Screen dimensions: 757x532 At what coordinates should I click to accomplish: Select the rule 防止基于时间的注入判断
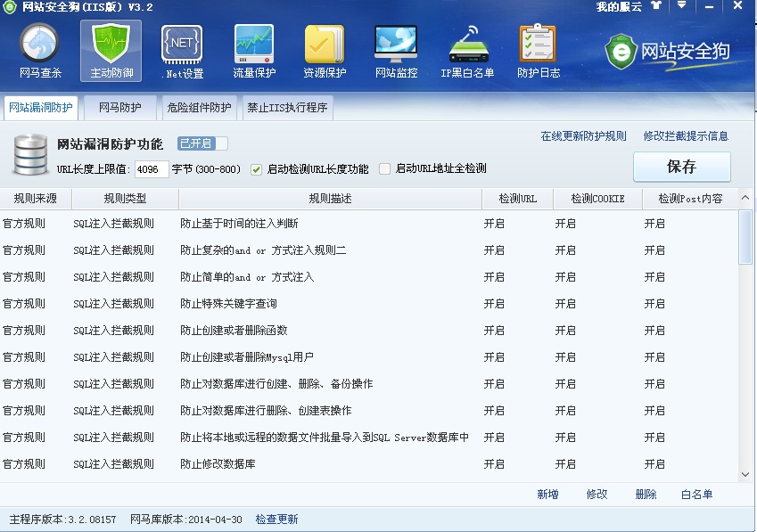click(x=369, y=224)
